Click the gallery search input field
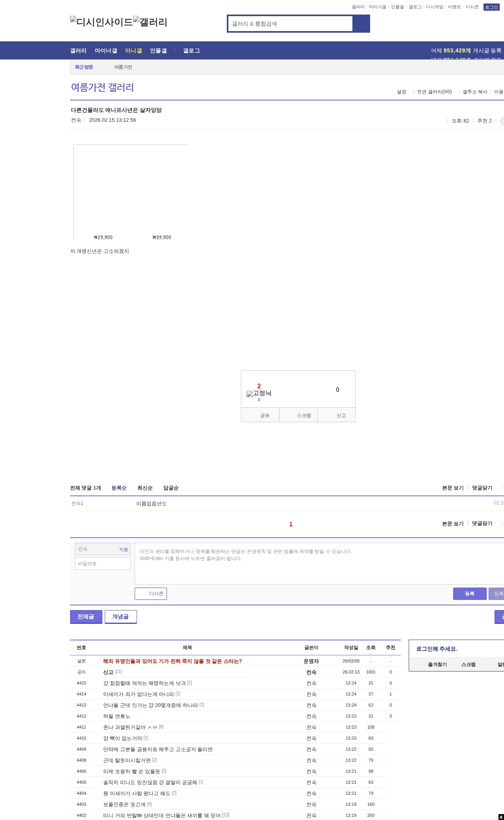 click(291, 24)
